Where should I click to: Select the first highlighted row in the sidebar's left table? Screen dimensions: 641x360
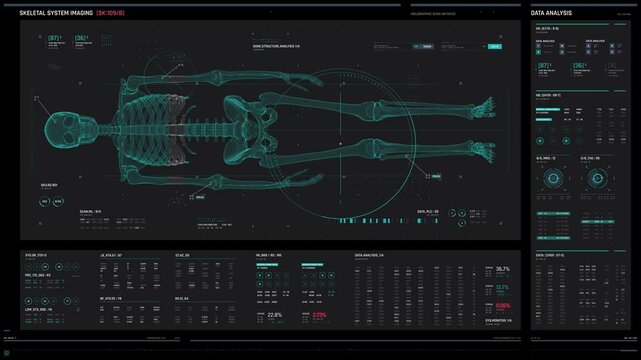(553, 214)
